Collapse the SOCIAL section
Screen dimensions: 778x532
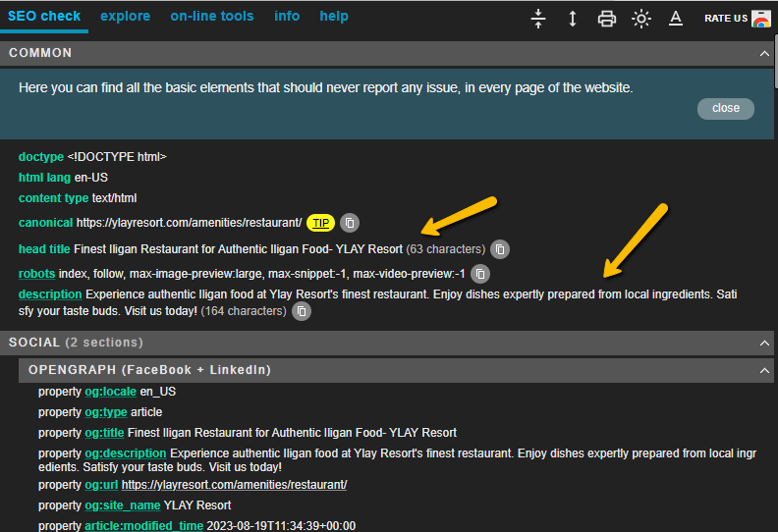[764, 344]
